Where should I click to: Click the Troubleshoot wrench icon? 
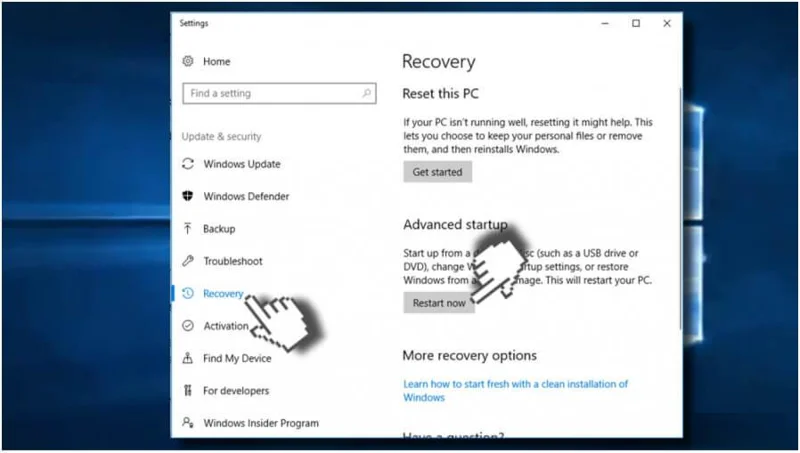[188, 261]
